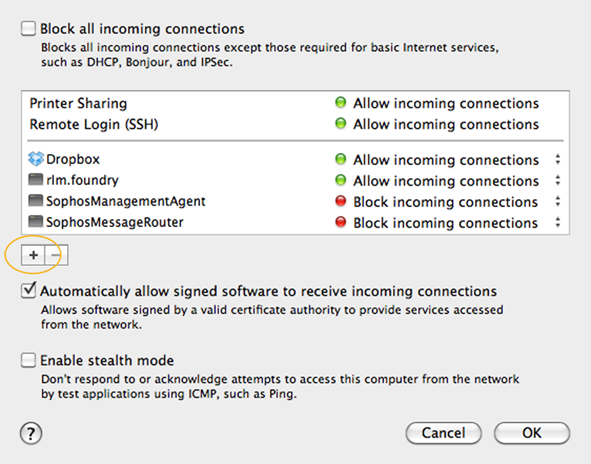Image resolution: width=591 pixels, height=464 pixels.
Task: Click the minus button to remove application
Action: coord(56,255)
